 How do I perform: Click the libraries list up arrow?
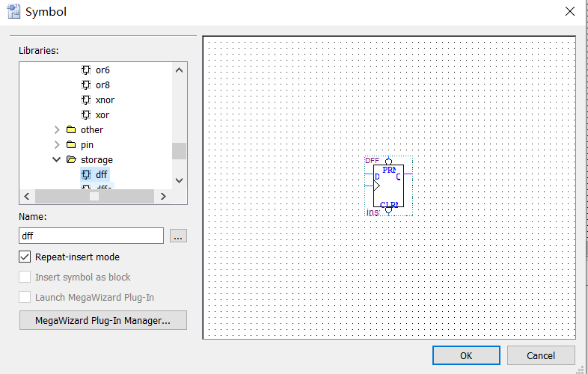click(x=180, y=70)
